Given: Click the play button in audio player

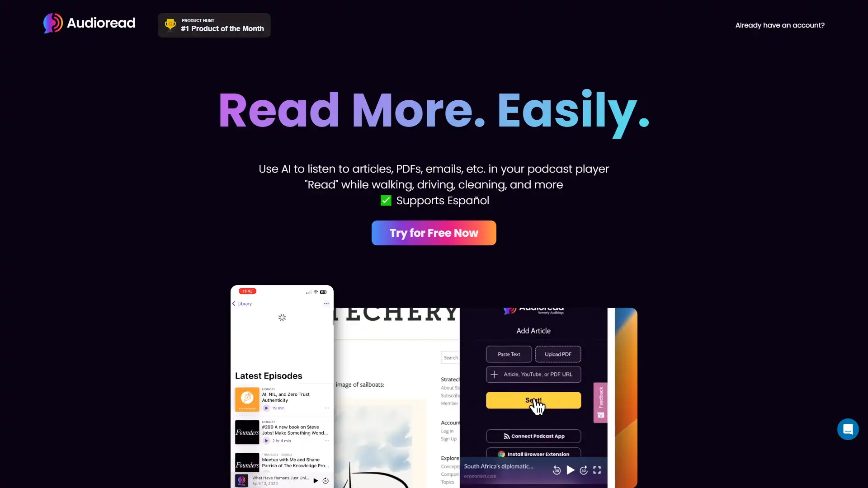Looking at the screenshot, I should pos(570,470).
